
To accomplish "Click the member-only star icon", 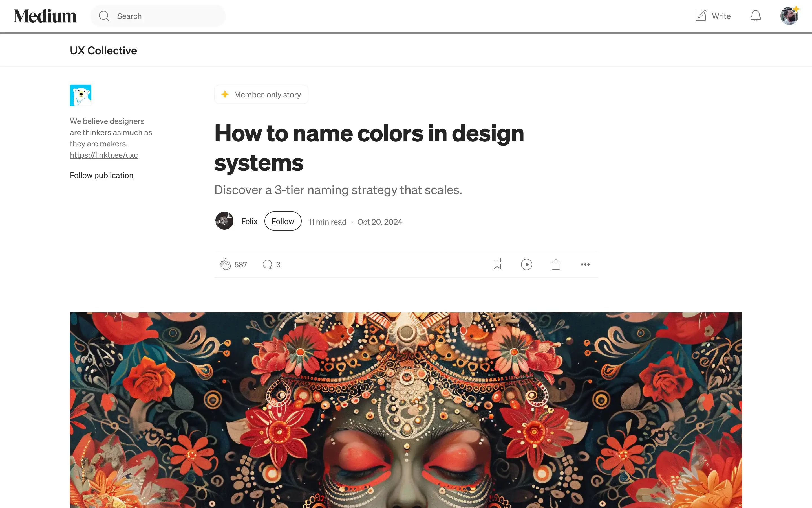I will (x=225, y=95).
